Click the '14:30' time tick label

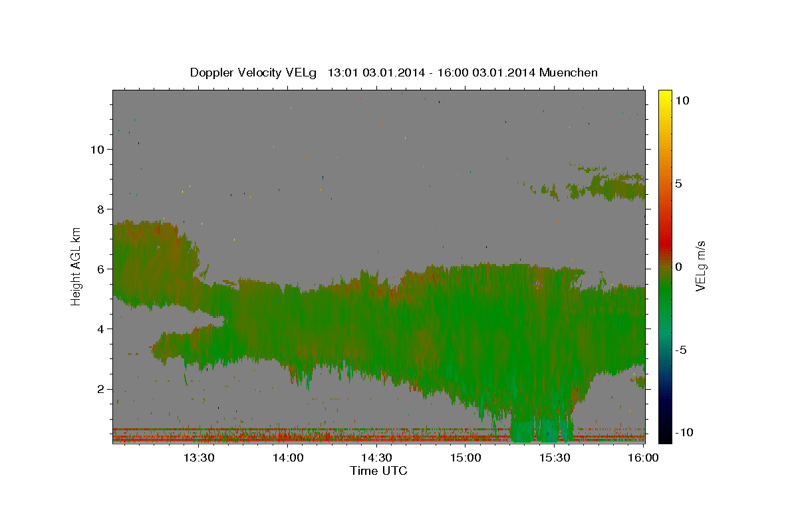(x=376, y=458)
